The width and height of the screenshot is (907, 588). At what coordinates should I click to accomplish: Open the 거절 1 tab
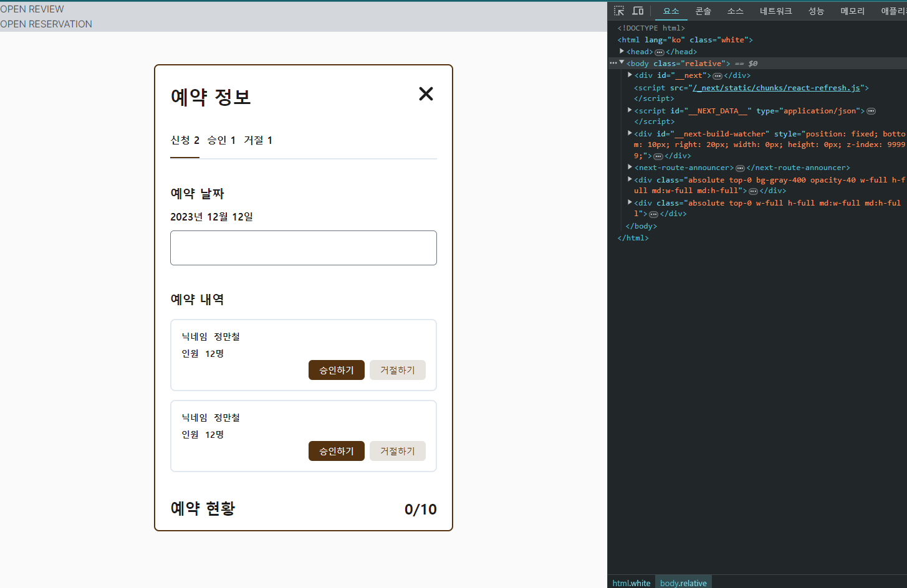(x=258, y=140)
